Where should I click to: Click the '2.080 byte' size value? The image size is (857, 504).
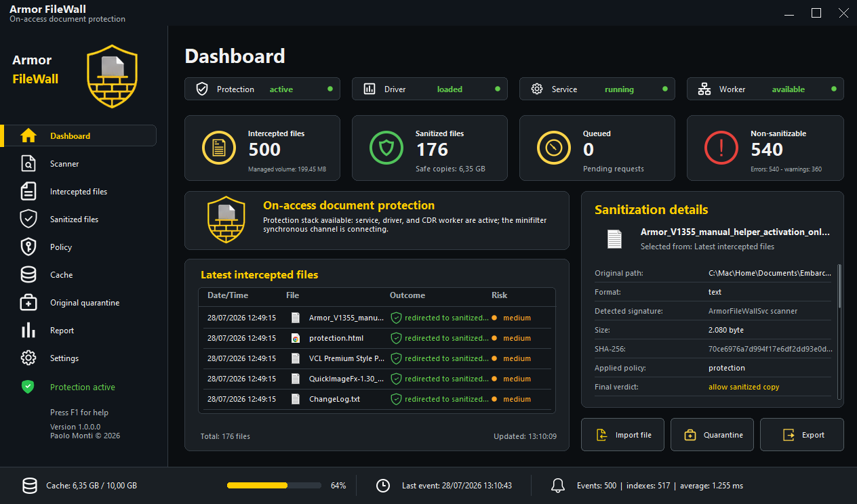coord(726,330)
